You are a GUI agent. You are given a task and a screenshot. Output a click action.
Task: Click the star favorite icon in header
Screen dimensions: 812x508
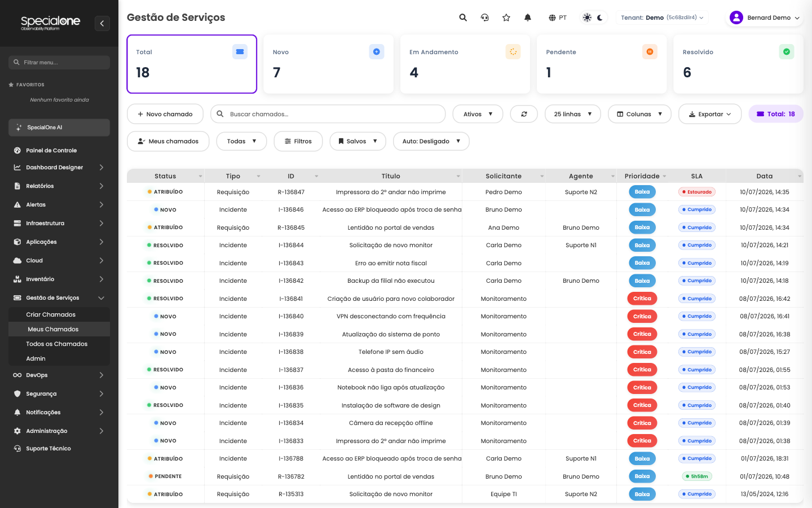click(x=506, y=17)
